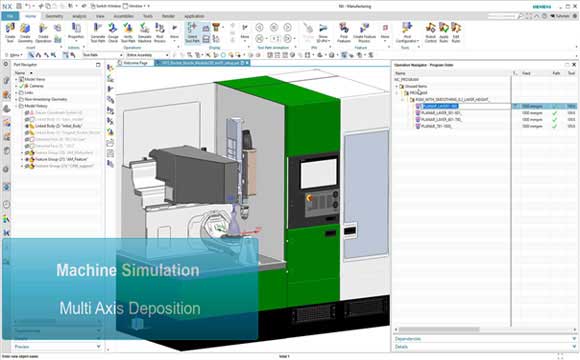Image resolution: width=580 pixels, height=360 pixels.
Task: Click the Create Tool ribbon icon
Action: 10,32
